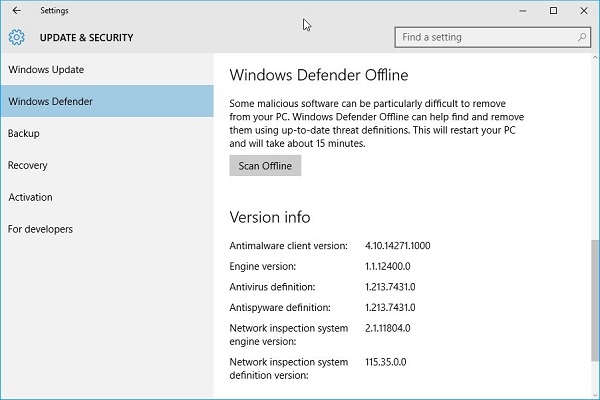Click the UPDATE & SECURITY heading
This screenshot has height=400, width=600.
tap(86, 38)
